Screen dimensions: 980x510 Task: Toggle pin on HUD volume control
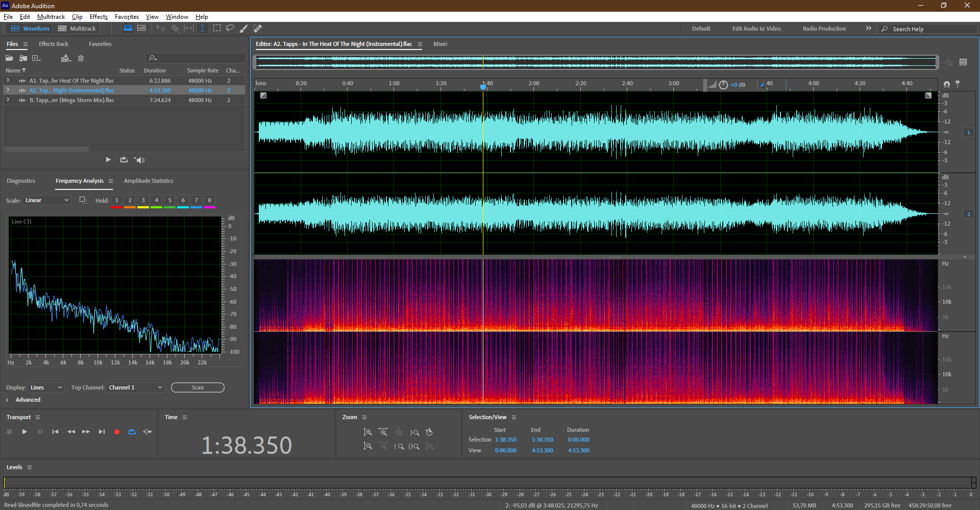tap(762, 85)
